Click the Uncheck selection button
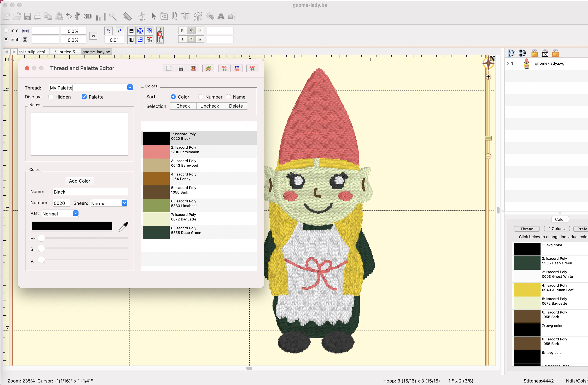Image resolution: width=588 pixels, height=385 pixels. coord(209,106)
